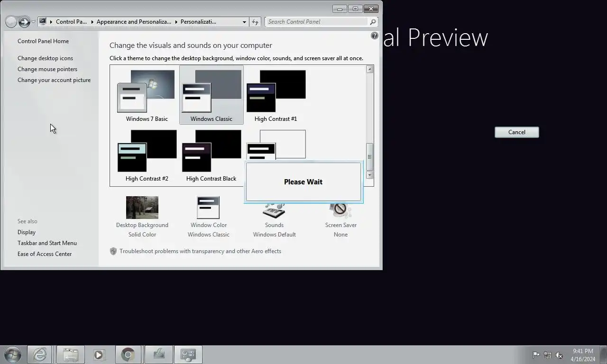Open the Window Color settings icon
This screenshot has height=364, width=607.
208,208
